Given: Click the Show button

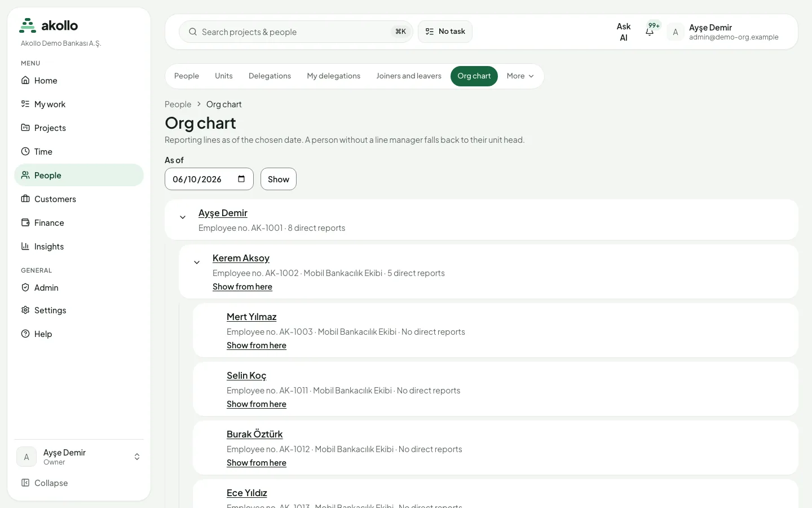Looking at the screenshot, I should (x=279, y=179).
